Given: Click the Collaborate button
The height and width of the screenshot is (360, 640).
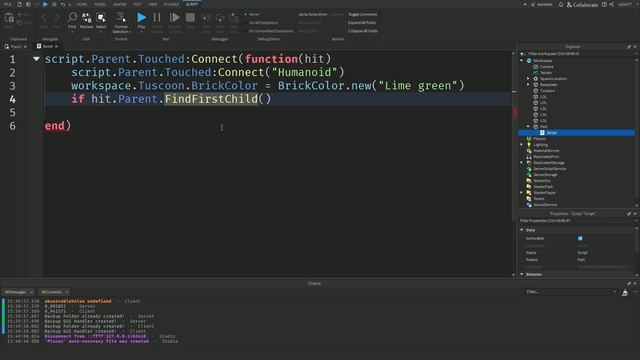Looking at the screenshot, I should pyautogui.click(x=582, y=4).
